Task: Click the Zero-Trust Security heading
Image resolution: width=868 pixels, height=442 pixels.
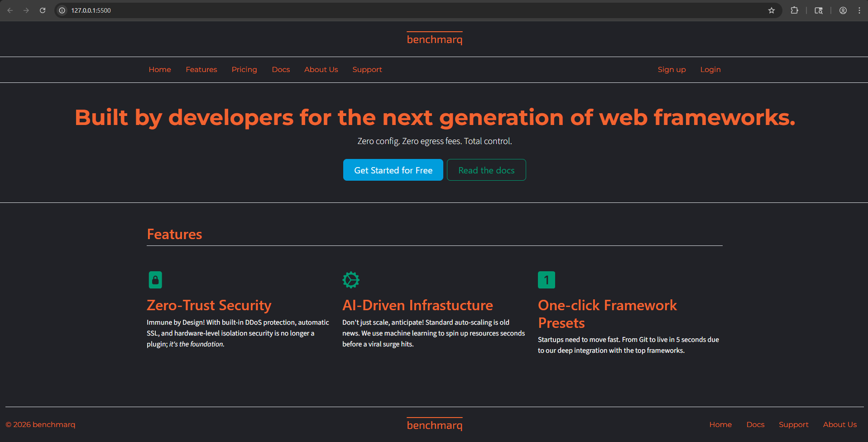Action: (x=209, y=305)
